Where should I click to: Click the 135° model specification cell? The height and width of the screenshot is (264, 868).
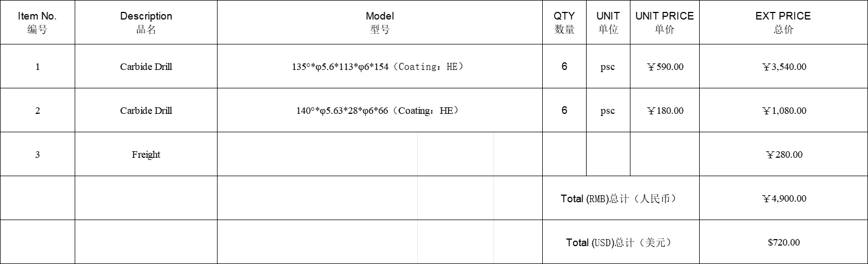coord(380,66)
